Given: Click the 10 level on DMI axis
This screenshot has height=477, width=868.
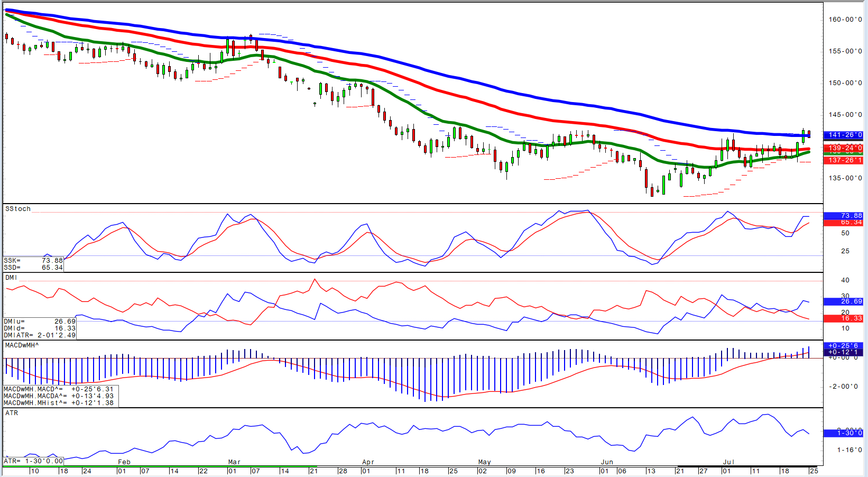Looking at the screenshot, I should pyautogui.click(x=845, y=328).
